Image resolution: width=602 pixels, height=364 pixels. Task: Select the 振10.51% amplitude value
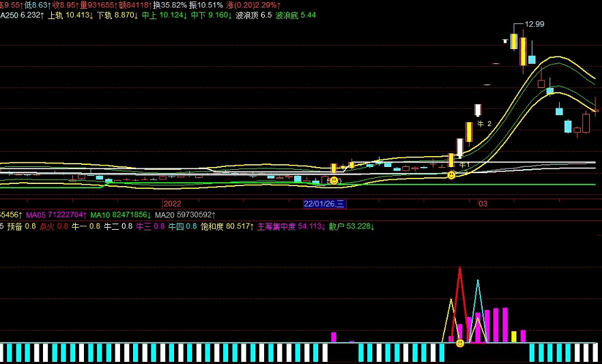click(x=206, y=5)
